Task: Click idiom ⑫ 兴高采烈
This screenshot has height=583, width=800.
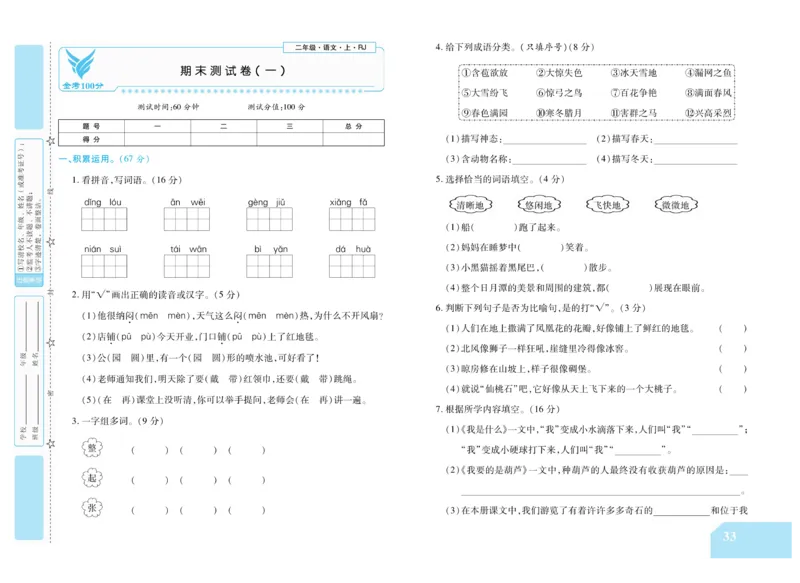Action: pyautogui.click(x=712, y=112)
